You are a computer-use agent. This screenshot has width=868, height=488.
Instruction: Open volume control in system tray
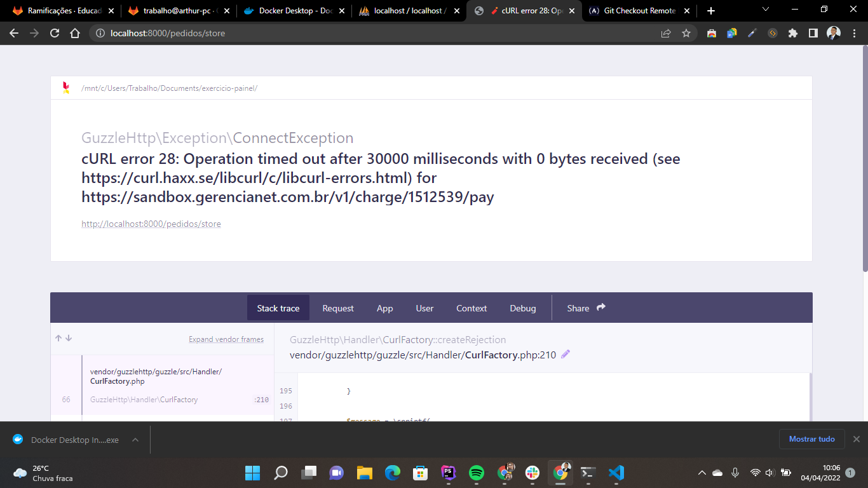(x=769, y=473)
